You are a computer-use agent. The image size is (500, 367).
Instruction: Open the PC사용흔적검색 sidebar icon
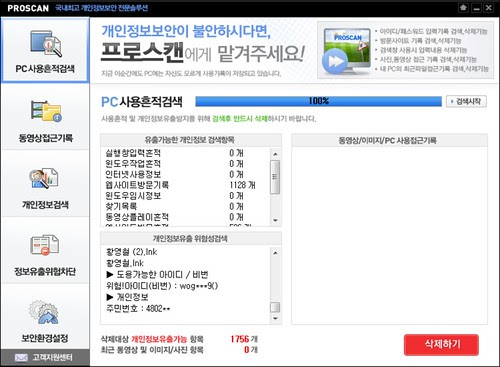(x=46, y=44)
